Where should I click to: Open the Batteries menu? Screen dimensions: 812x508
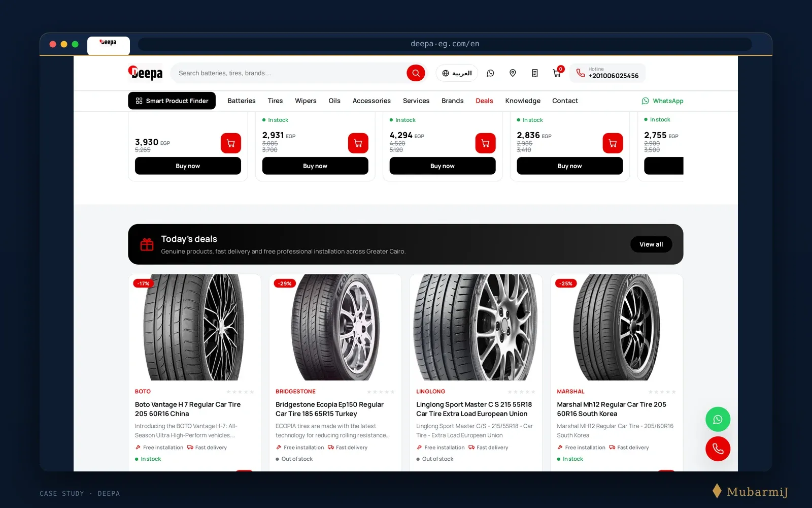click(x=242, y=101)
